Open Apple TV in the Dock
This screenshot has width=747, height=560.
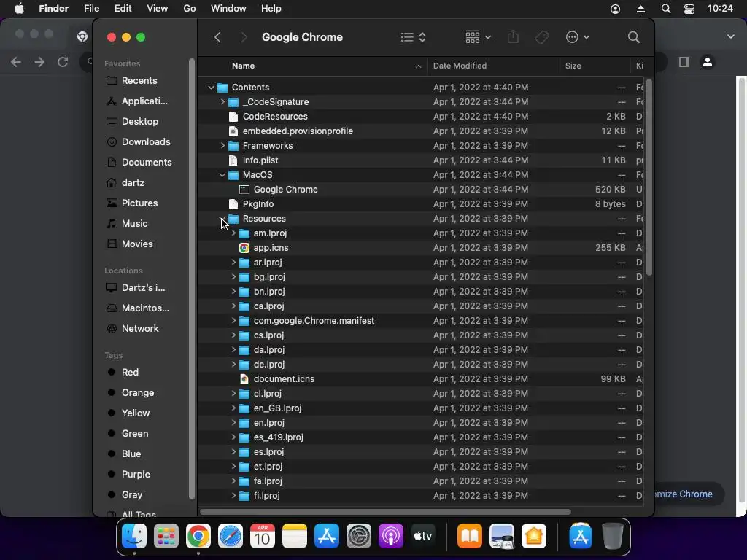point(422,536)
